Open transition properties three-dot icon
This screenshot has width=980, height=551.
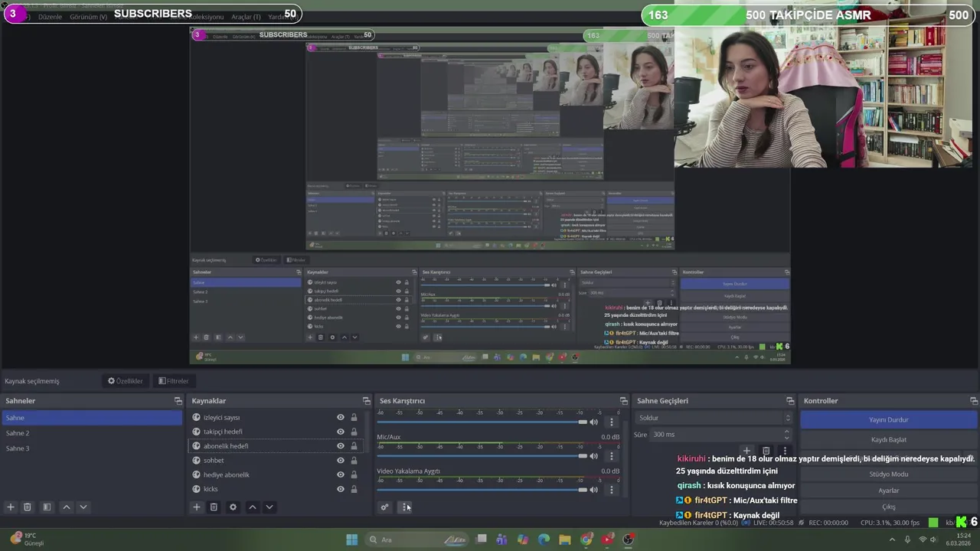(784, 451)
